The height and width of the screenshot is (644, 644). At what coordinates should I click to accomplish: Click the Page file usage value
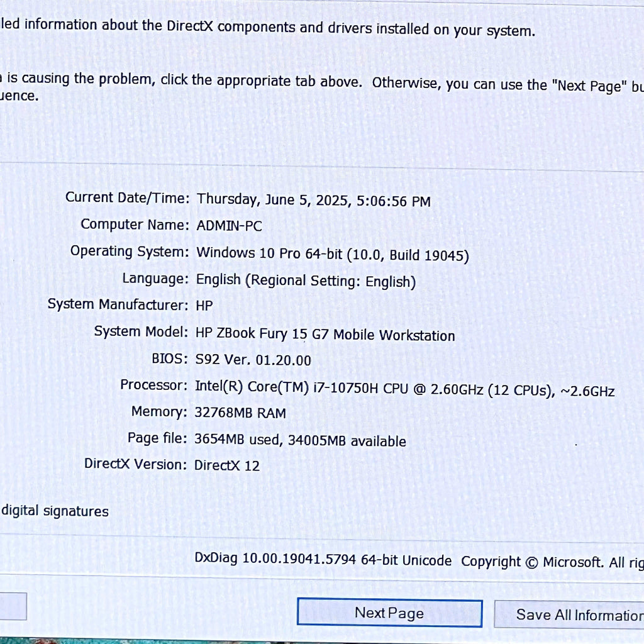coord(300,440)
